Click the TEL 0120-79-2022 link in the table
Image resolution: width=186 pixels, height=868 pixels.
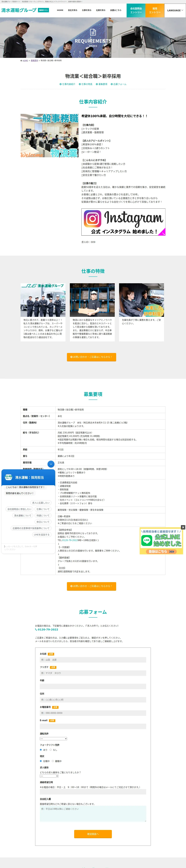click(x=70, y=540)
